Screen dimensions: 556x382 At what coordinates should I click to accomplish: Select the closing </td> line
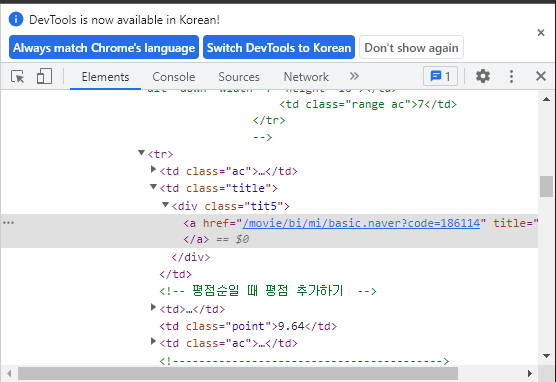[175, 274]
